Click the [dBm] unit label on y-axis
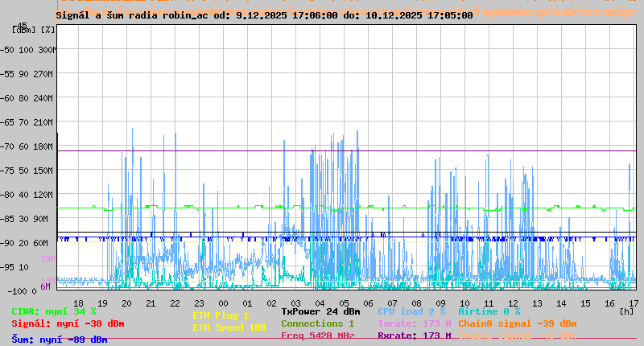The image size is (644, 346). [25, 30]
